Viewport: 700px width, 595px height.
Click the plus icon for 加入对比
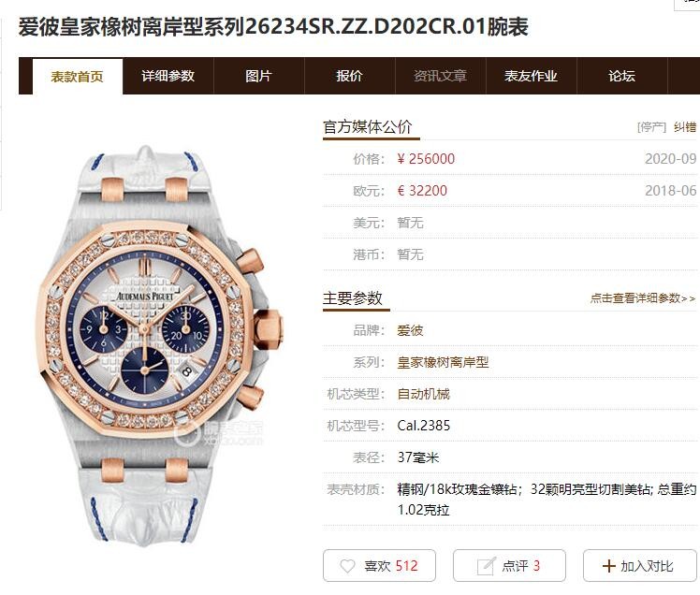[608, 566]
